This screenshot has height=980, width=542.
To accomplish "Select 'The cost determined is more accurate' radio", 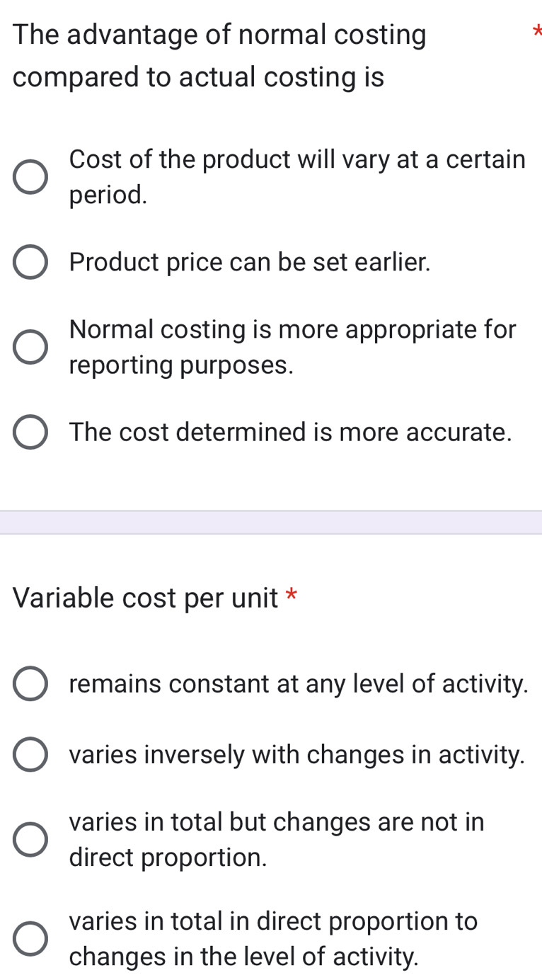I will [x=31, y=432].
